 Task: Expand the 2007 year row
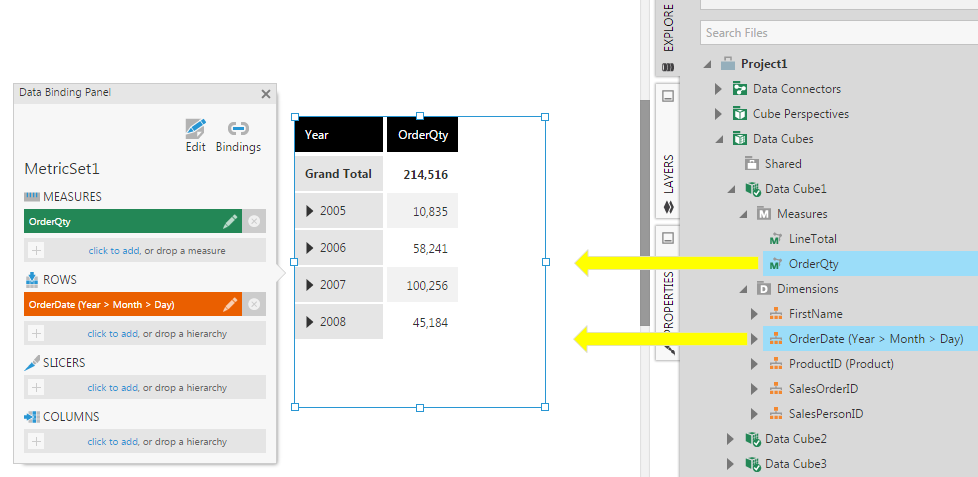pyautogui.click(x=310, y=285)
